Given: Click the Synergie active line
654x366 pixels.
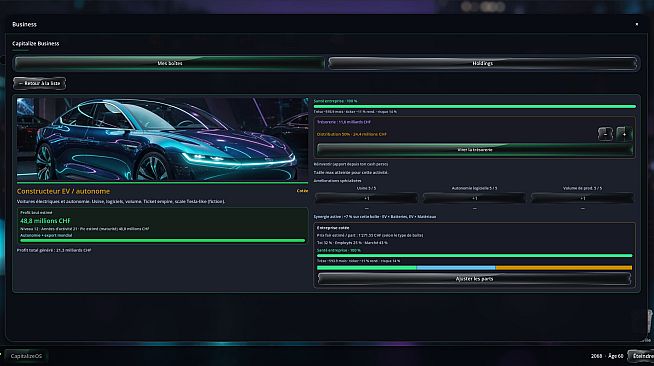Looking at the screenshot, I should pos(375,217).
